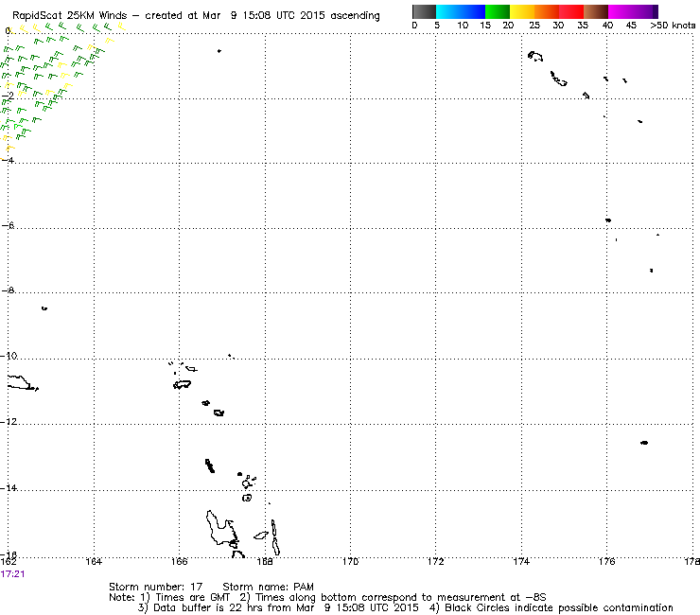
Task: Click the longitude label "176"
Action: pos(607,561)
